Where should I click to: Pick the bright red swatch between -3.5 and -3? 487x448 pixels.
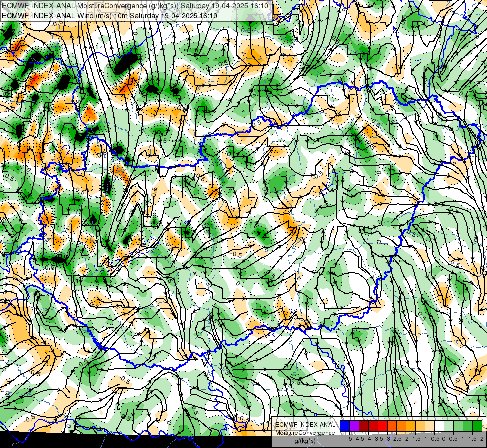click(x=383, y=426)
